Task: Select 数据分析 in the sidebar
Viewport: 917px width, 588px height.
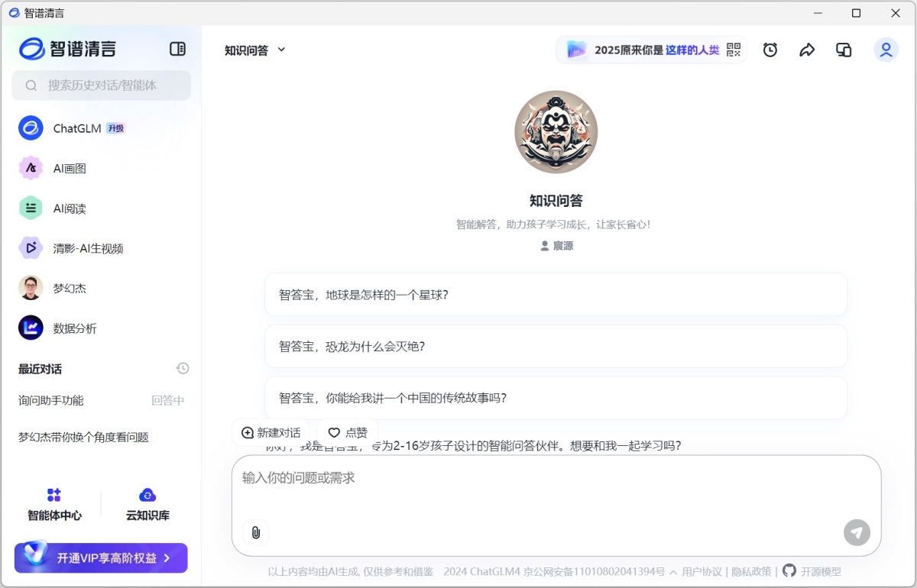Action: (x=74, y=328)
